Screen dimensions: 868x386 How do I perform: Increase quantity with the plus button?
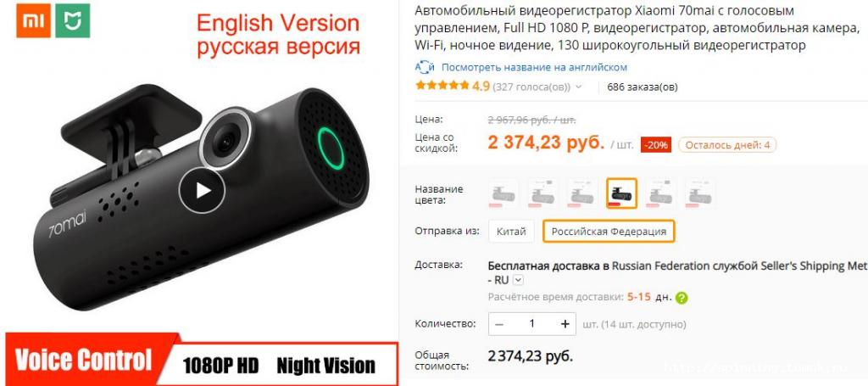click(x=565, y=324)
